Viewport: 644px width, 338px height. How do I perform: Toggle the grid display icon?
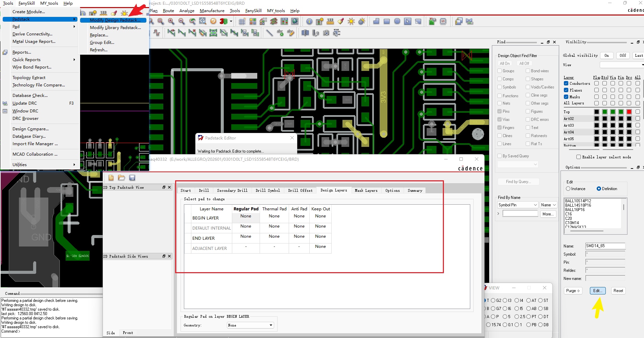pyautogui.click(x=242, y=22)
